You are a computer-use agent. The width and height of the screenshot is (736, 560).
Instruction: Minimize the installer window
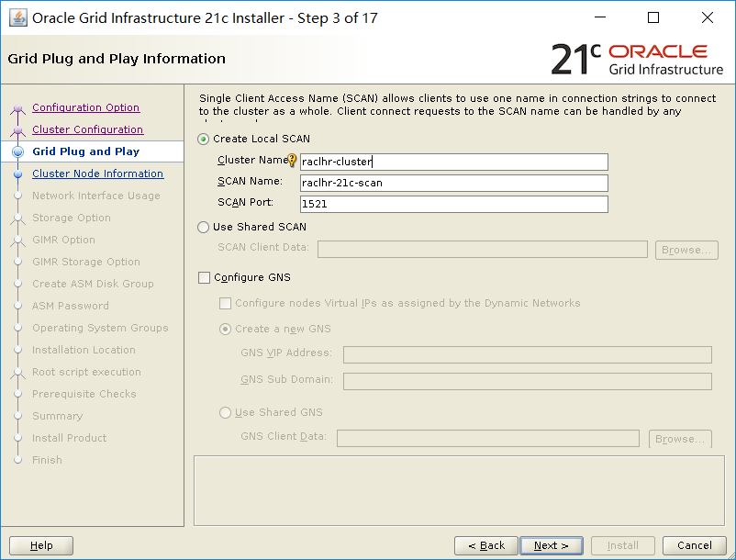click(600, 17)
